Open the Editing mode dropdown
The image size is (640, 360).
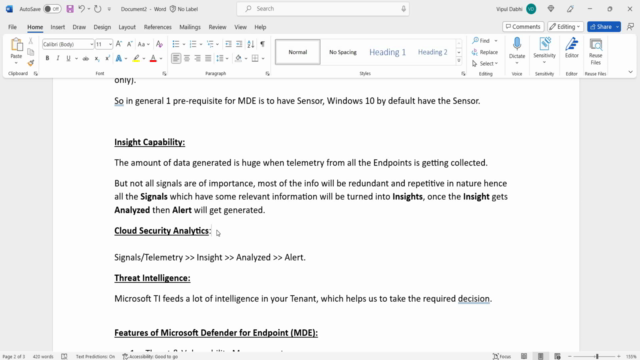pyautogui.click(x=565, y=27)
